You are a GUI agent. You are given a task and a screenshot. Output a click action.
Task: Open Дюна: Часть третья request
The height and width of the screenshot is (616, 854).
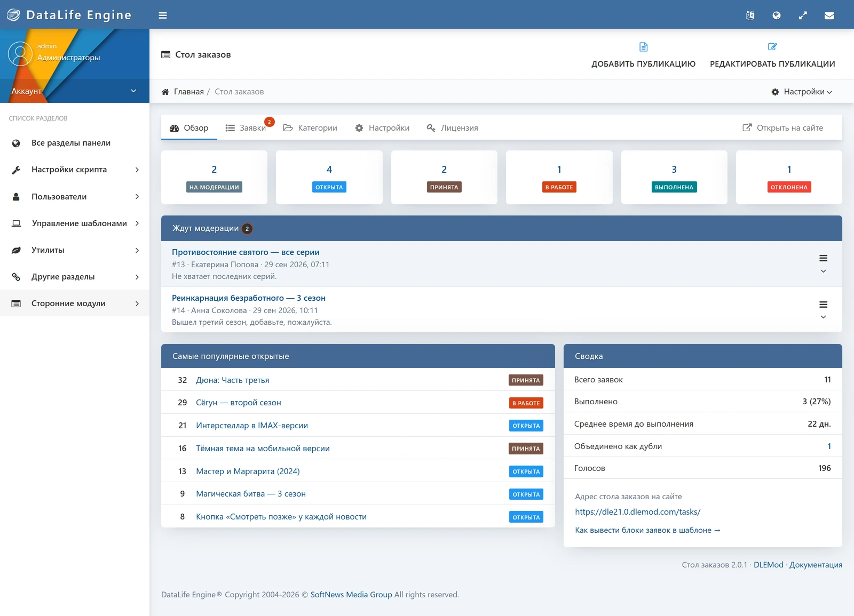coord(233,380)
